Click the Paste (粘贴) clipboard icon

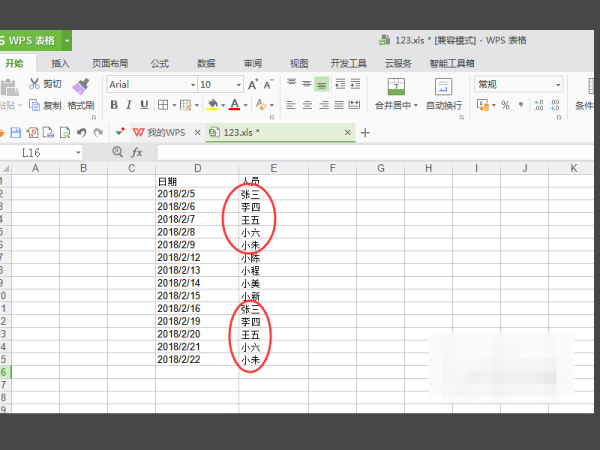[x=9, y=87]
